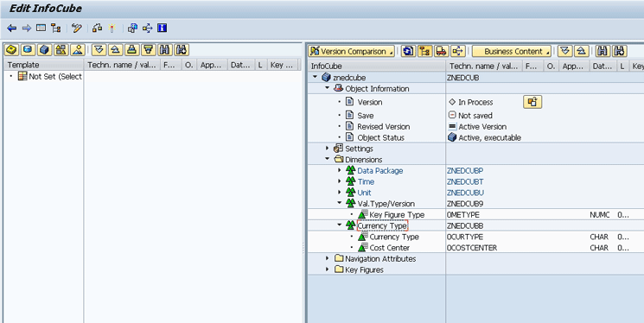Open the Version Comparison dropdown
The height and width of the screenshot is (323, 644).
pos(351,51)
